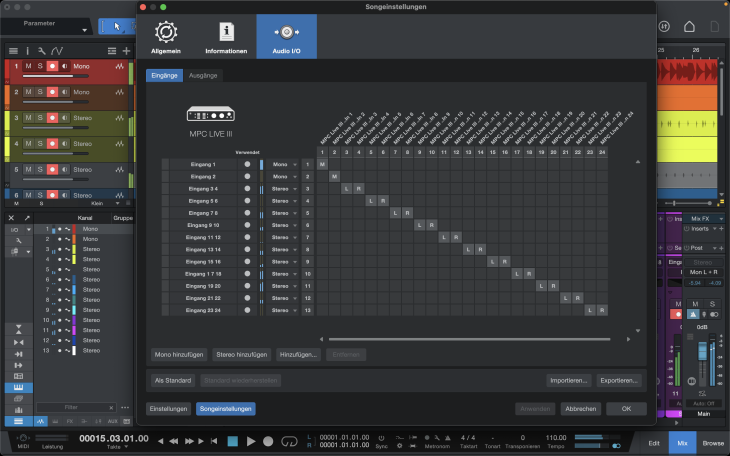Solo track 3

40,119
